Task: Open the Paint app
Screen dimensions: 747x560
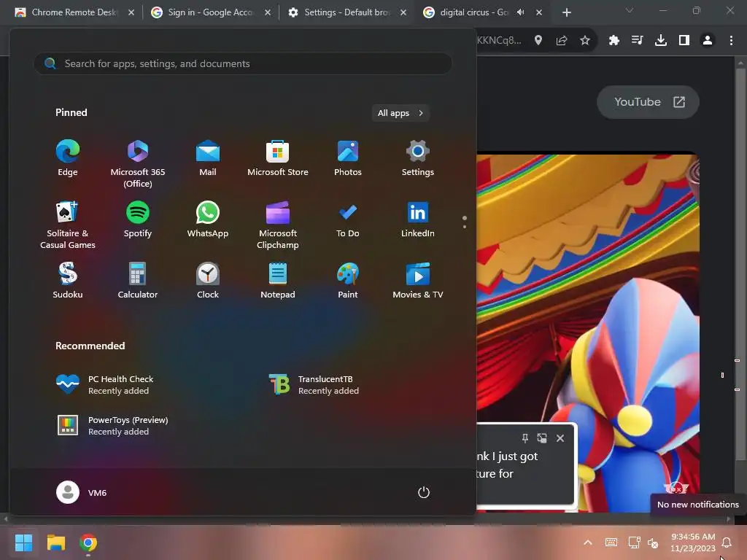Action: (348, 281)
